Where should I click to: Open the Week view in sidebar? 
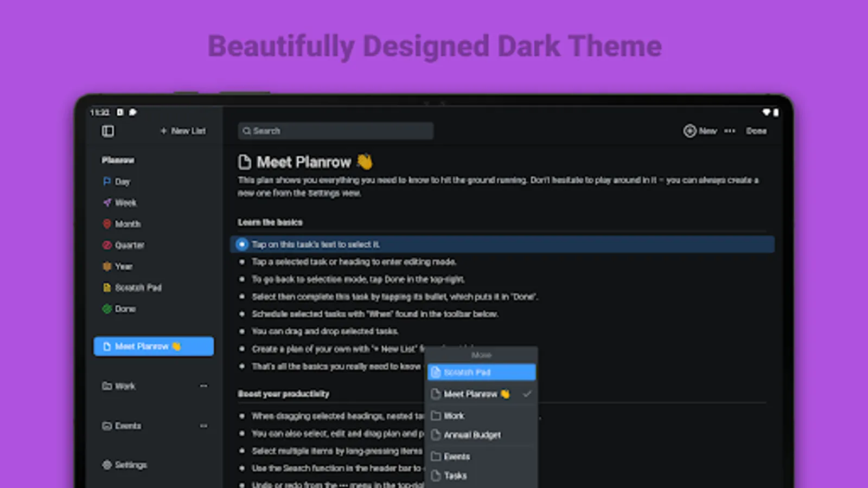[x=120, y=203]
